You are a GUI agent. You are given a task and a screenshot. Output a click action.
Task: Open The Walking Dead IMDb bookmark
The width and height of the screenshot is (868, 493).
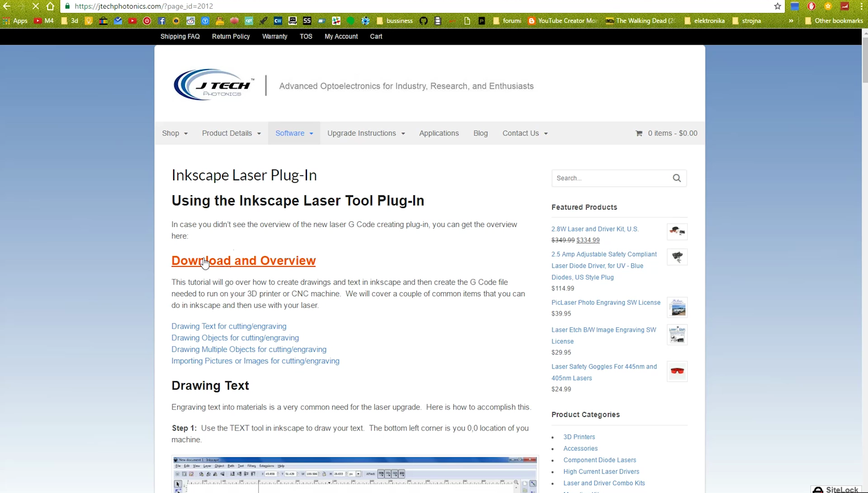click(641, 21)
